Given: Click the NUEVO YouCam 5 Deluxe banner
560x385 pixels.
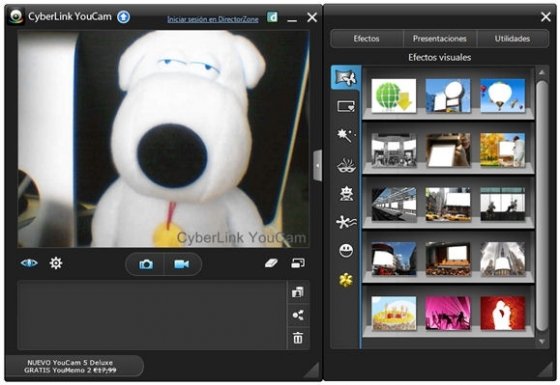Looking at the screenshot, I should (74, 366).
